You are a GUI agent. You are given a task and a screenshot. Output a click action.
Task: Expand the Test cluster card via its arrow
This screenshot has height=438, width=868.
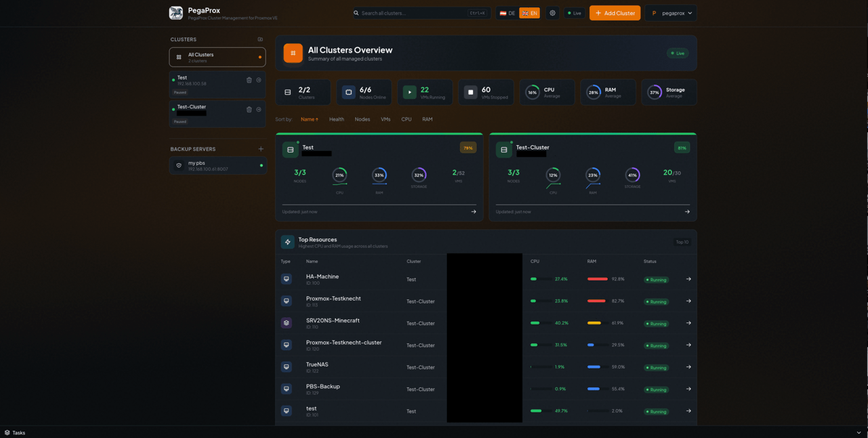point(474,212)
